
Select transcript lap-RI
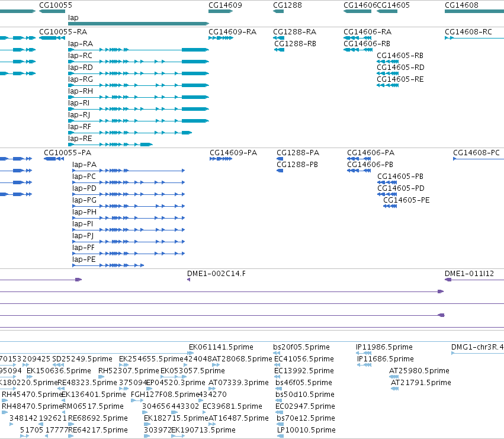pyautogui.click(x=139, y=110)
